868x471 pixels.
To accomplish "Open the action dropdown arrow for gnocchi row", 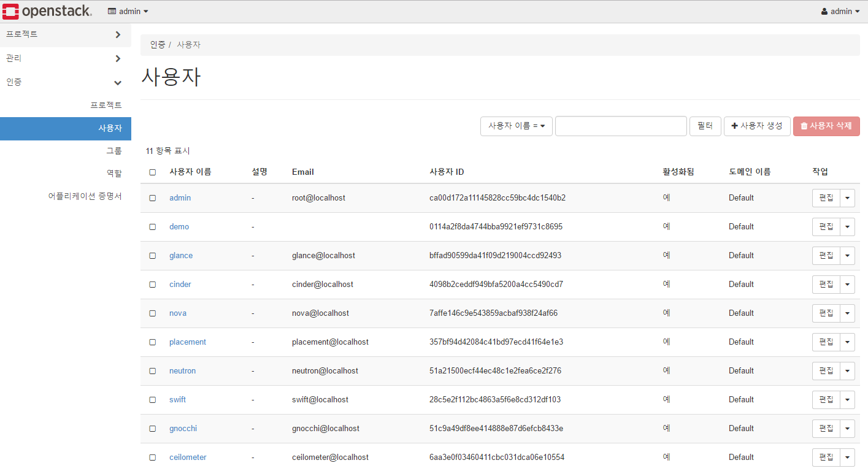I will pos(847,429).
